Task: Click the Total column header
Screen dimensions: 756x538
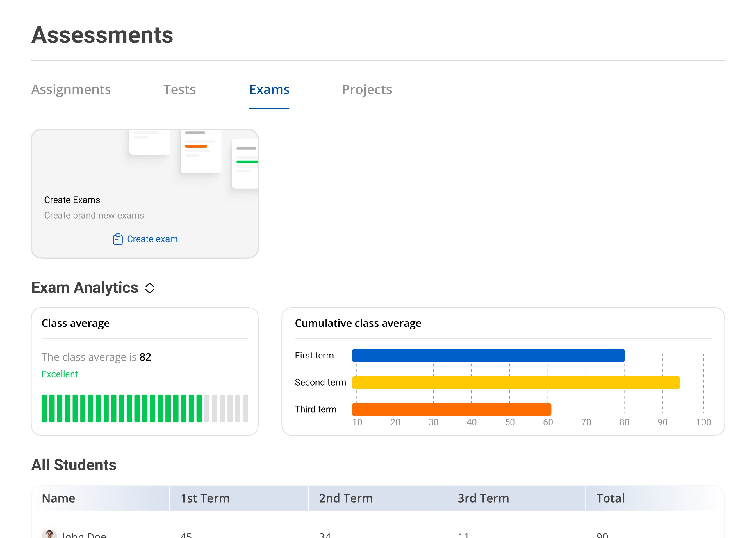Action: click(x=610, y=498)
